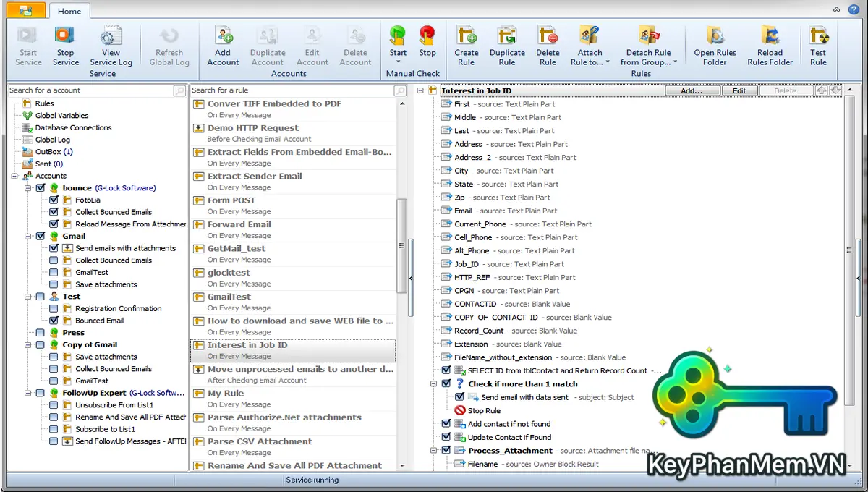Image resolution: width=868 pixels, height=492 pixels.
Task: Toggle the checkbox for Gmail account
Action: [40, 236]
